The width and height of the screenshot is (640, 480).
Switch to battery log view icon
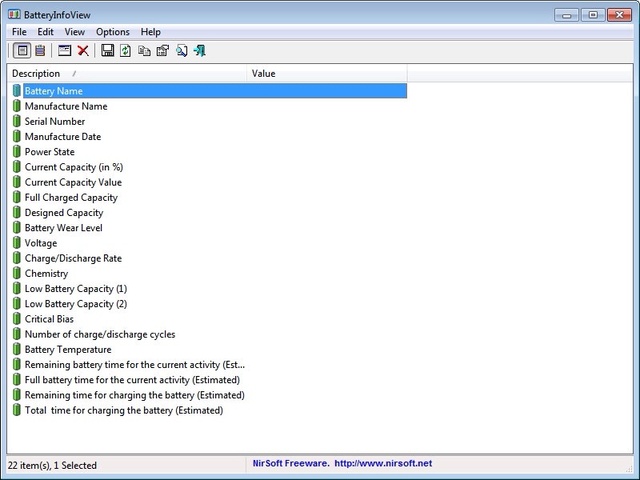pyautogui.click(x=40, y=51)
